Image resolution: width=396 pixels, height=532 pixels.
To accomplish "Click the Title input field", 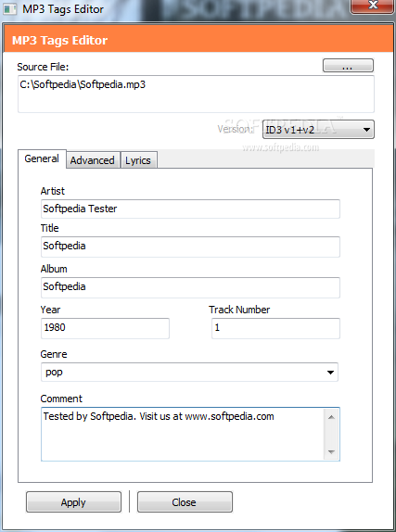I will (190, 247).
